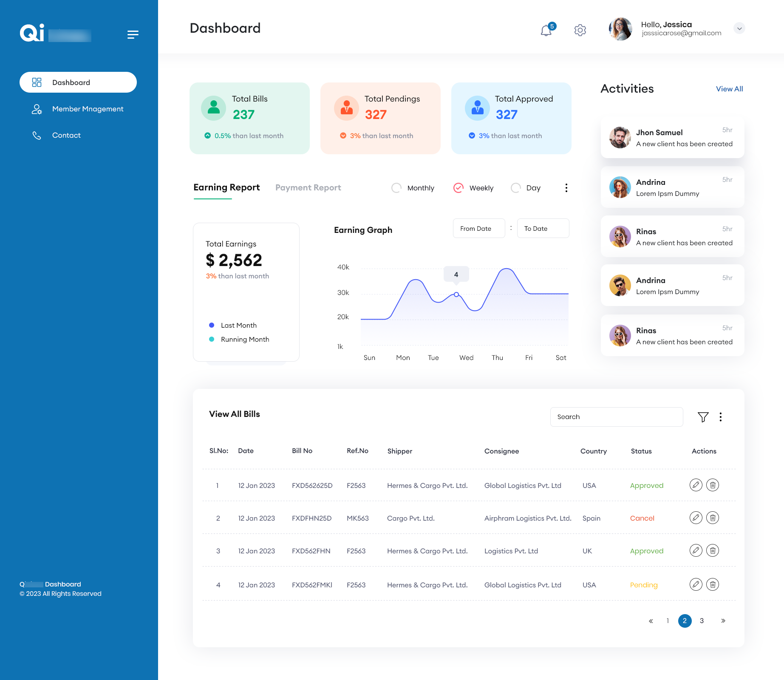Edit bill FXD562625D with pencil icon
The height and width of the screenshot is (680, 784).
(696, 485)
